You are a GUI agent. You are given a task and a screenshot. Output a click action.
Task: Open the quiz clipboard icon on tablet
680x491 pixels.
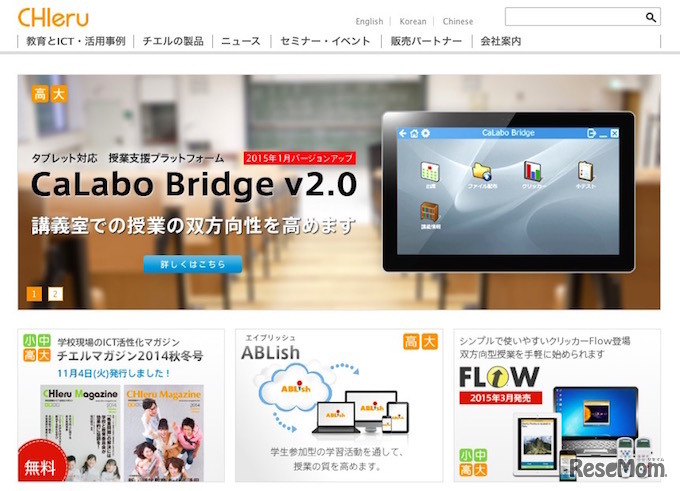(585, 172)
